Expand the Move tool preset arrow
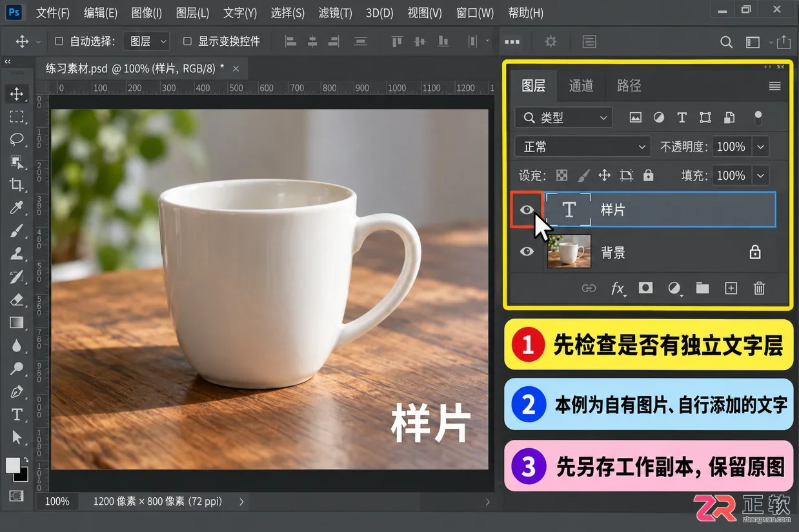 pyautogui.click(x=38, y=42)
